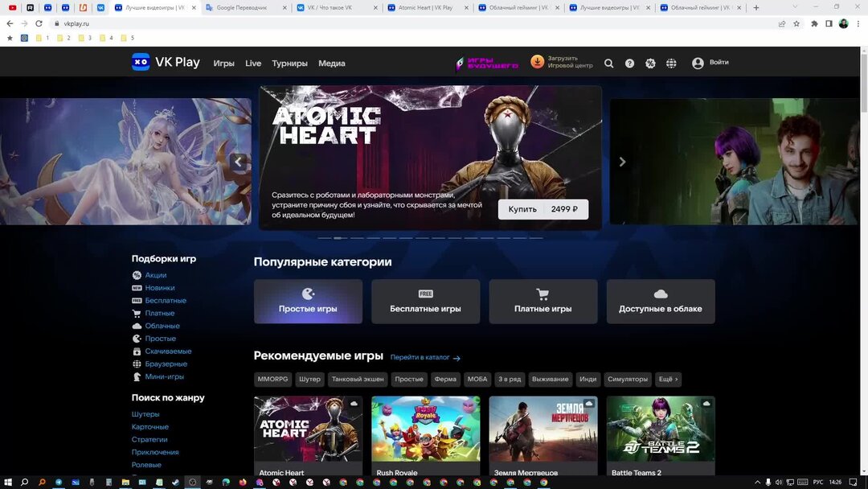Image resolution: width=868 pixels, height=489 pixels.
Task: Select Инди genre tag
Action: 588,380
